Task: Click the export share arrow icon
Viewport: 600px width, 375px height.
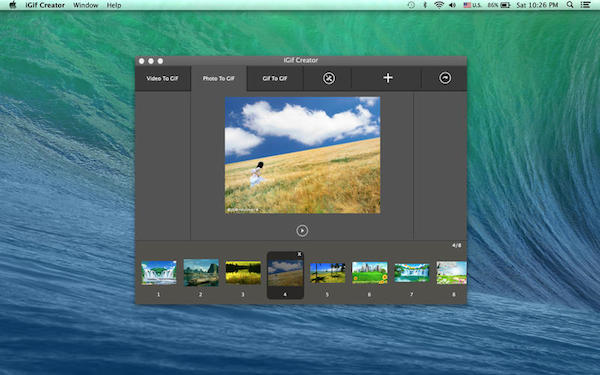Action: [445, 78]
